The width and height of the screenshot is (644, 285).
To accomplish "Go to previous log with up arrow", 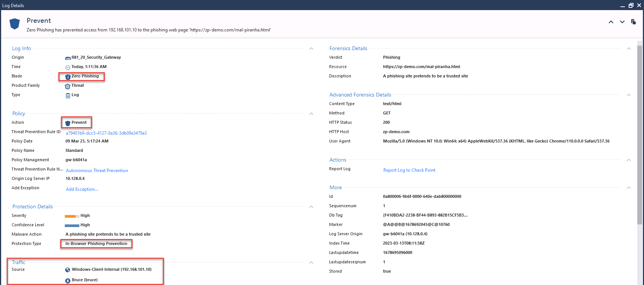I will point(611,22).
